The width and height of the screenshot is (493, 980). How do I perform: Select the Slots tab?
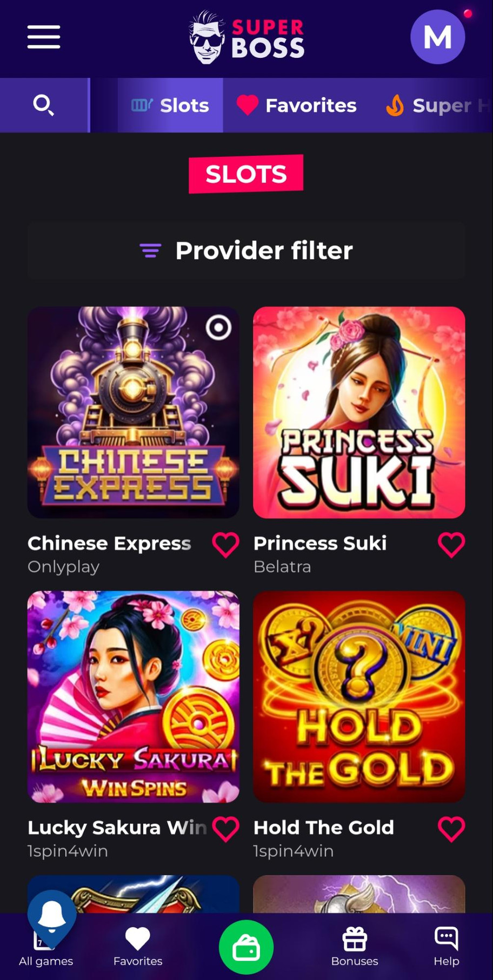point(170,105)
